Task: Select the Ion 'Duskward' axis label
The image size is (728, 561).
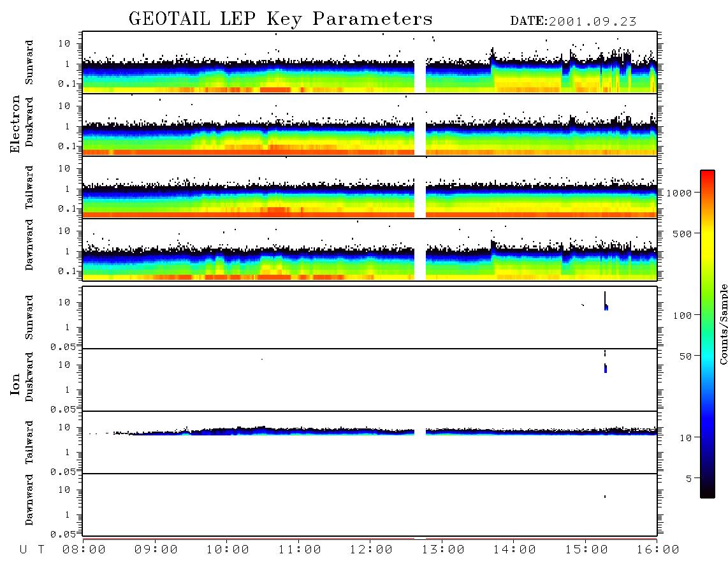Action: pyautogui.click(x=29, y=377)
